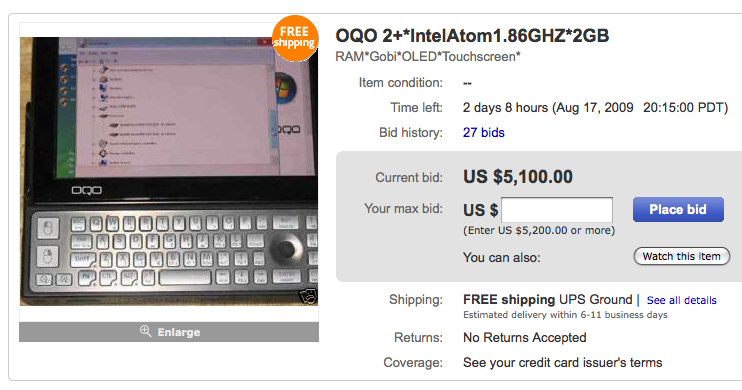Screen dimensions: 742x390
Task: Click the No Returns Accepted text
Action: tap(525, 337)
